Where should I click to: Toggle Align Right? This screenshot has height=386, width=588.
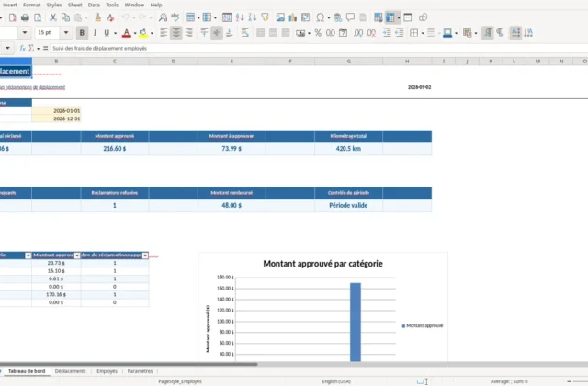coord(188,33)
